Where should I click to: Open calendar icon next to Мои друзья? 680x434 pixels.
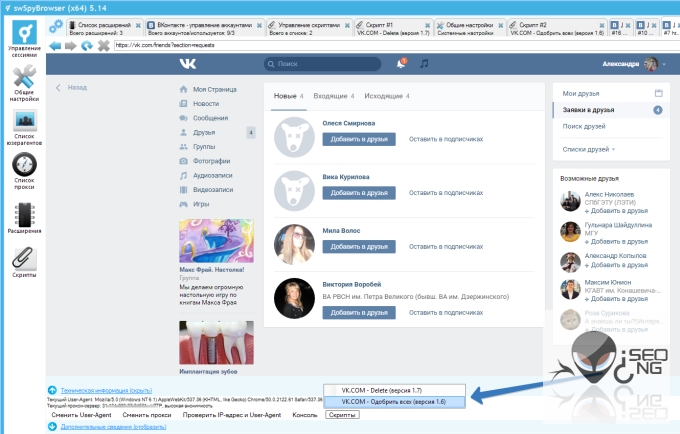point(658,93)
